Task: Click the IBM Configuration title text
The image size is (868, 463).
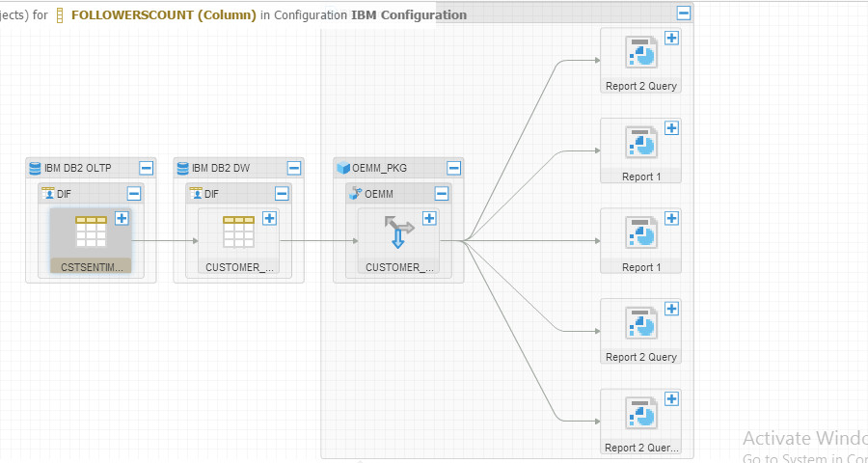Action: 409,15
